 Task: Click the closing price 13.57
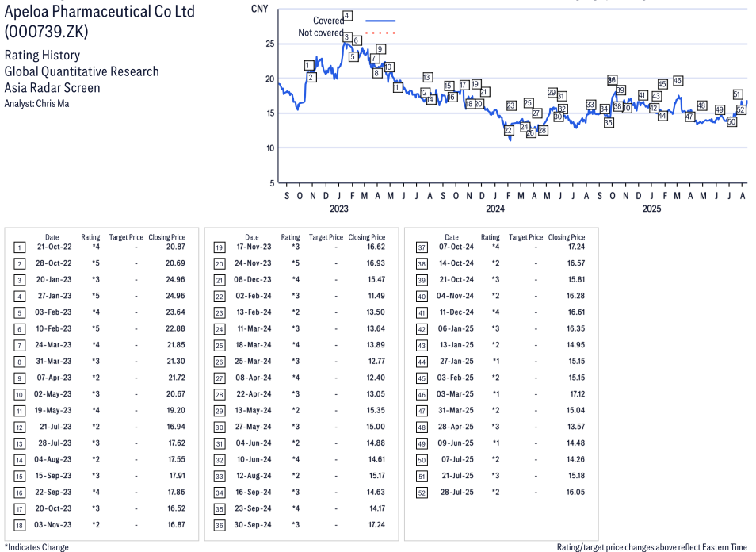click(576, 427)
